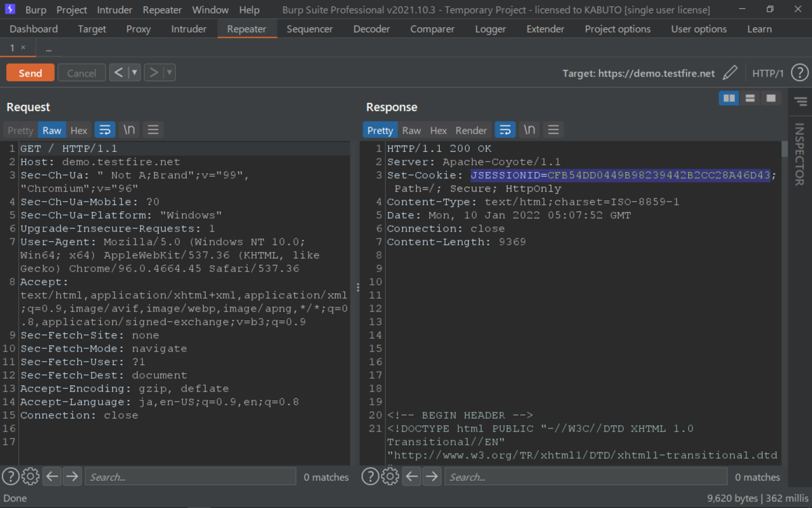Screen dimensions: 812x508
Task: Select side-by-side split layout icon
Action: 729,98
